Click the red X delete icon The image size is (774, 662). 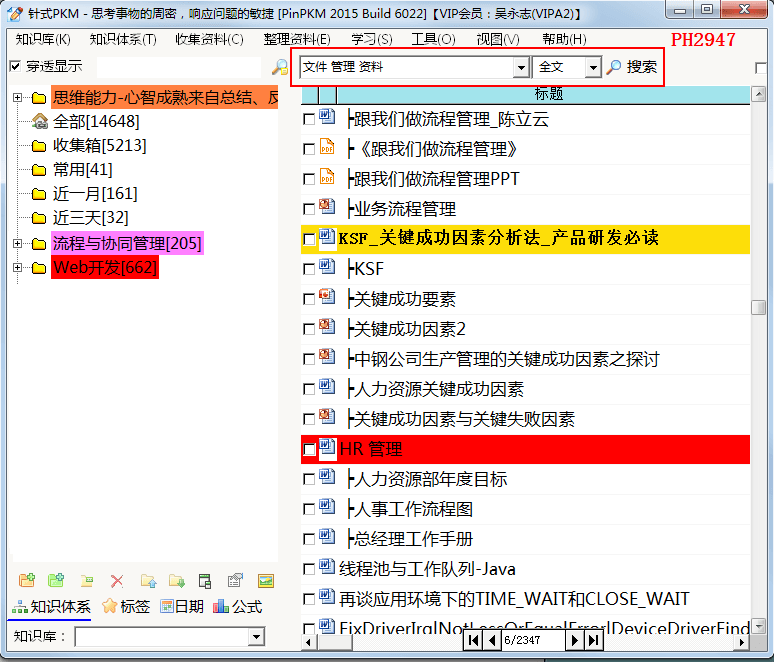(117, 581)
